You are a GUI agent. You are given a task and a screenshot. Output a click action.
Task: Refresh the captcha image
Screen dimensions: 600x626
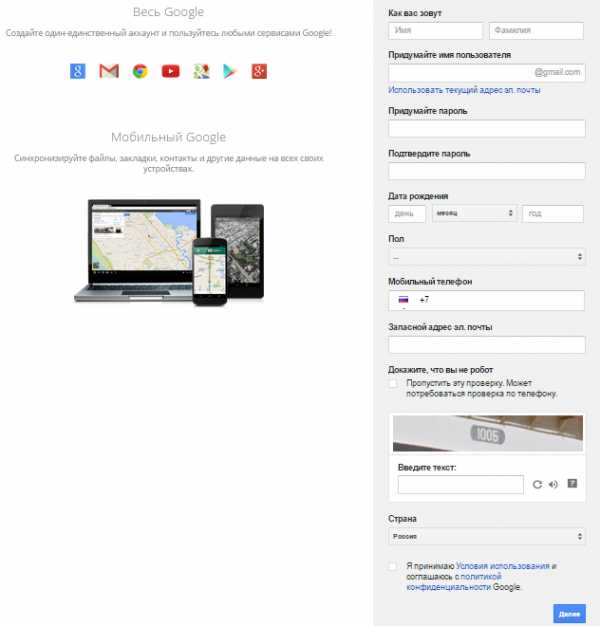coord(537,484)
